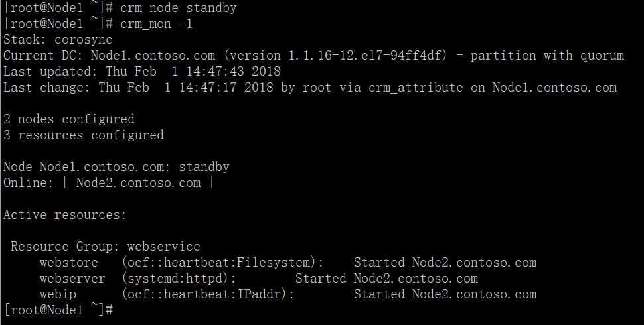
Task: Click the 'Resource Group: webservice' line
Action: [x=105, y=247]
